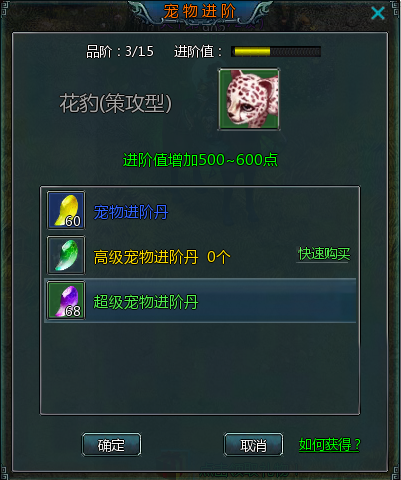Image resolution: width=401 pixels, height=480 pixels.
Task: Click the green 高级宠物进阶丹 pill icon
Action: click(x=66, y=255)
